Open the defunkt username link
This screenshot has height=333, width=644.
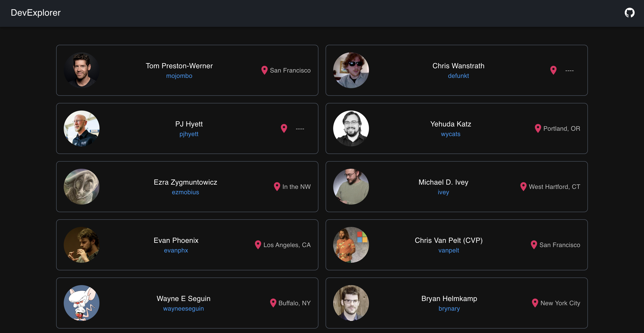(458, 76)
